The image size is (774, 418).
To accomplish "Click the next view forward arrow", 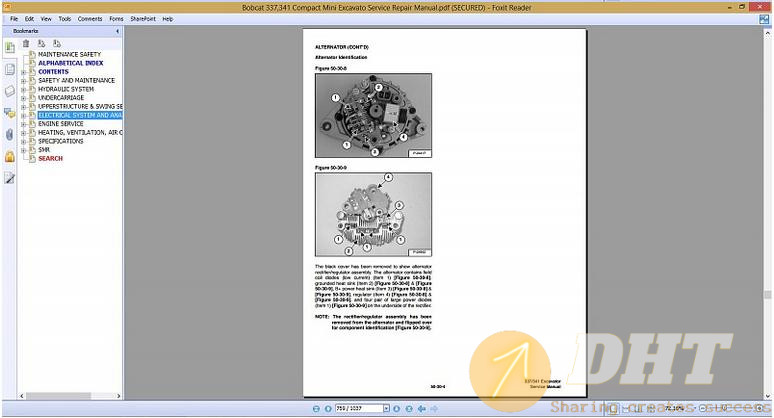I will coord(434,409).
